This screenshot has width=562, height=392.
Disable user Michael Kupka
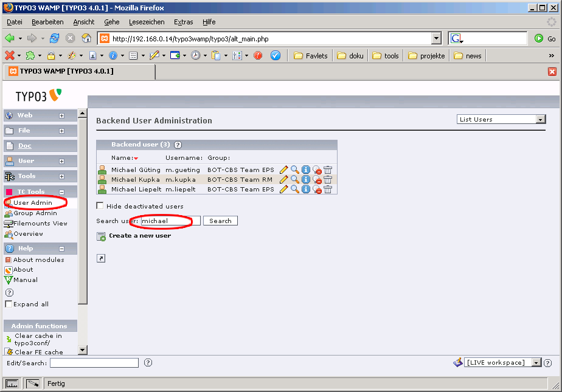[x=317, y=179]
